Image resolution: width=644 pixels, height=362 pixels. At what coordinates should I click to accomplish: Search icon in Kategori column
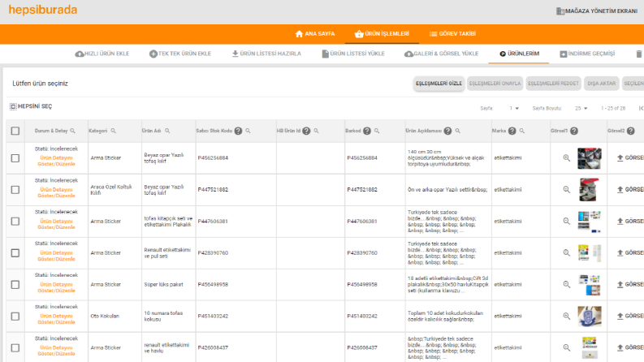click(114, 131)
